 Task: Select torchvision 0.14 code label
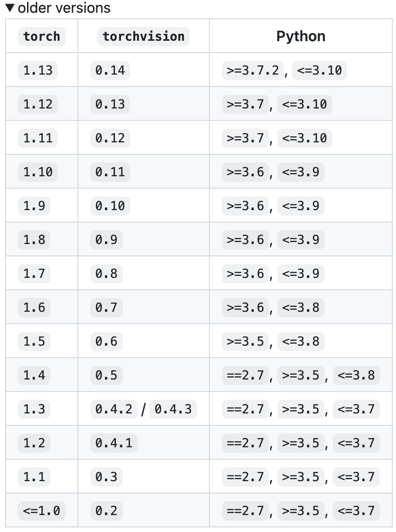click(x=110, y=70)
